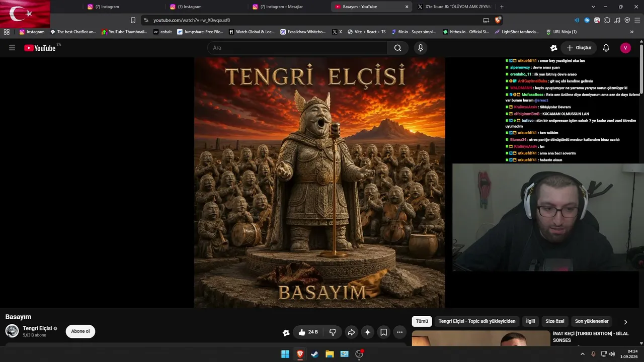Open Brave Shields lion icon
644x362 pixels.
click(498, 20)
